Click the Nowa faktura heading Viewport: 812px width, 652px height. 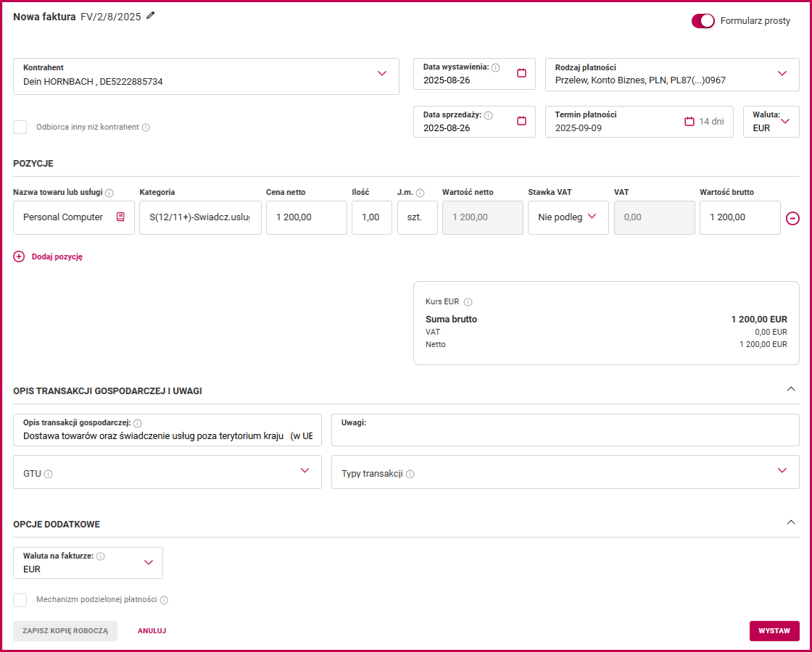(x=44, y=17)
